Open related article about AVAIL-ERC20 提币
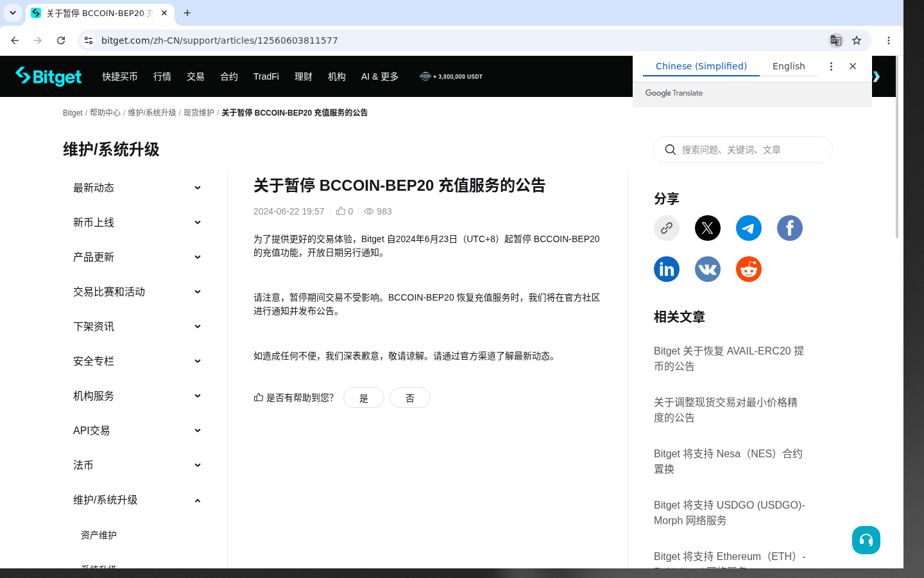Viewport: 924px width, 578px height. 729,358
